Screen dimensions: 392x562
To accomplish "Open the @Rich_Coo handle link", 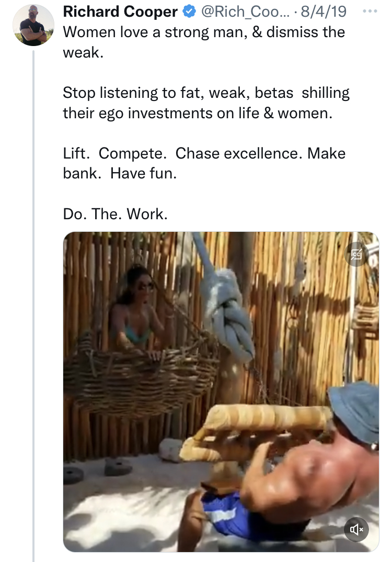I will (242, 11).
